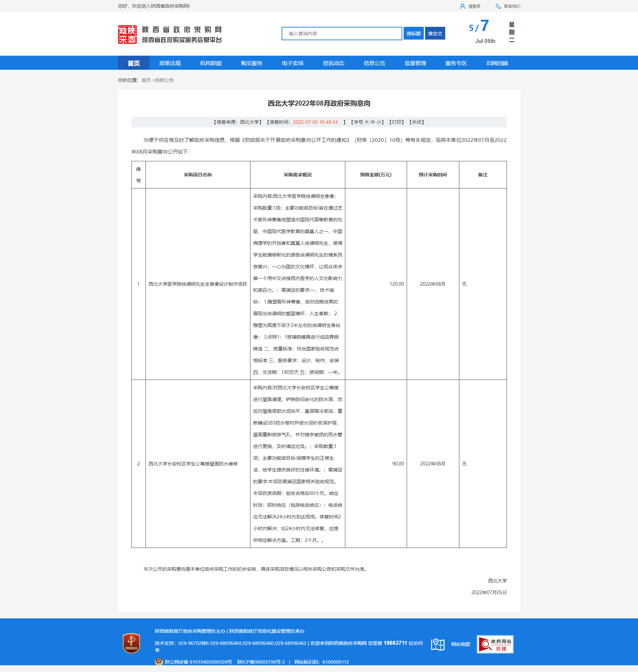The image size is (638, 672).
Task: Click the search query input field
Action: (x=341, y=34)
